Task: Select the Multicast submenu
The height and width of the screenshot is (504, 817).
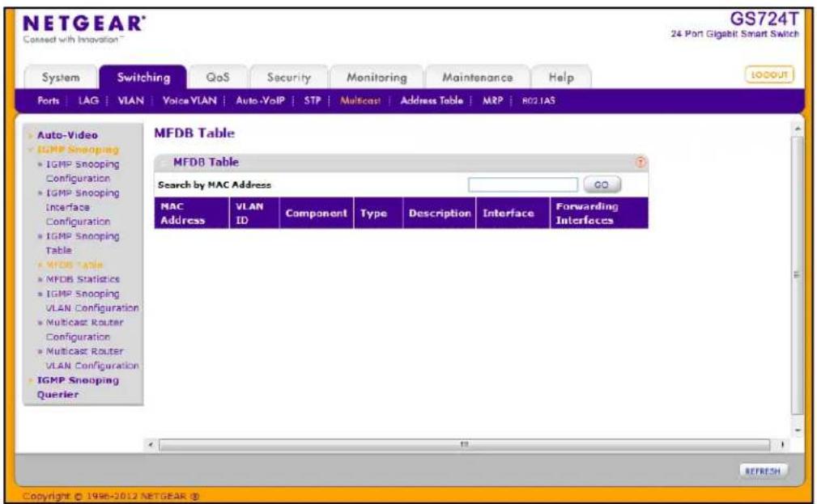Action: (360, 100)
